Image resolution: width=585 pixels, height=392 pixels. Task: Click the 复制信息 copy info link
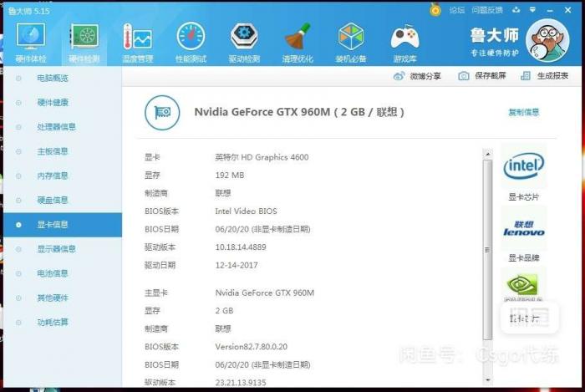coord(523,112)
